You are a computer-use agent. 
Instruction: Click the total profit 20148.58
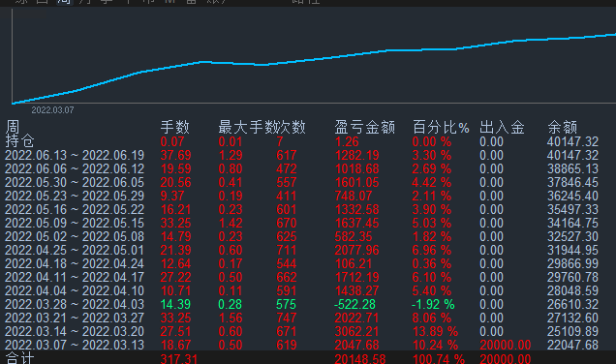(x=360, y=359)
